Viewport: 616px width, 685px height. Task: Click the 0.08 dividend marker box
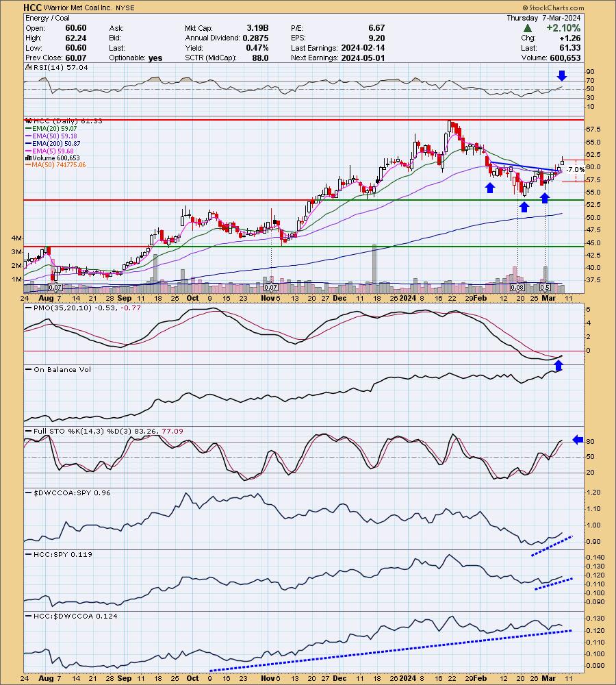pos(517,288)
